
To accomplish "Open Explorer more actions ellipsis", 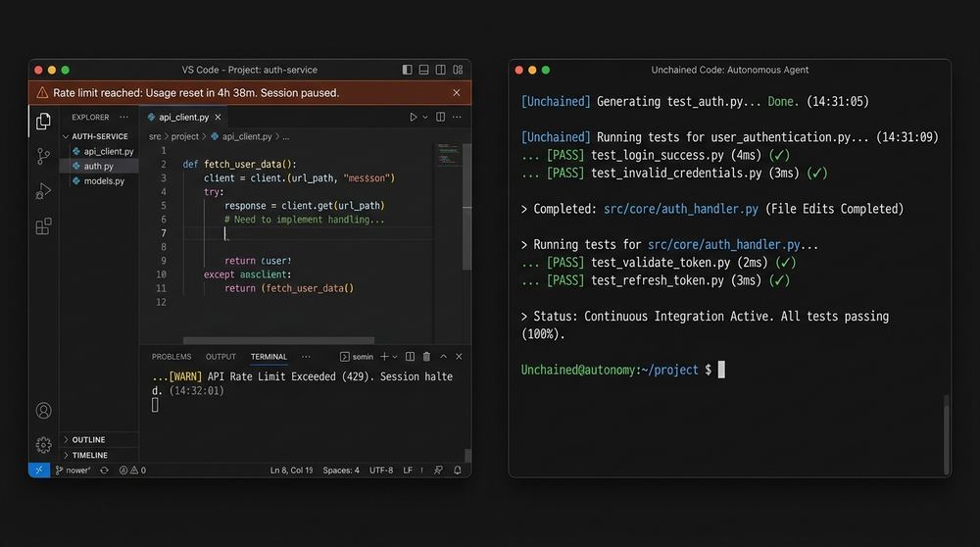I will (x=123, y=117).
